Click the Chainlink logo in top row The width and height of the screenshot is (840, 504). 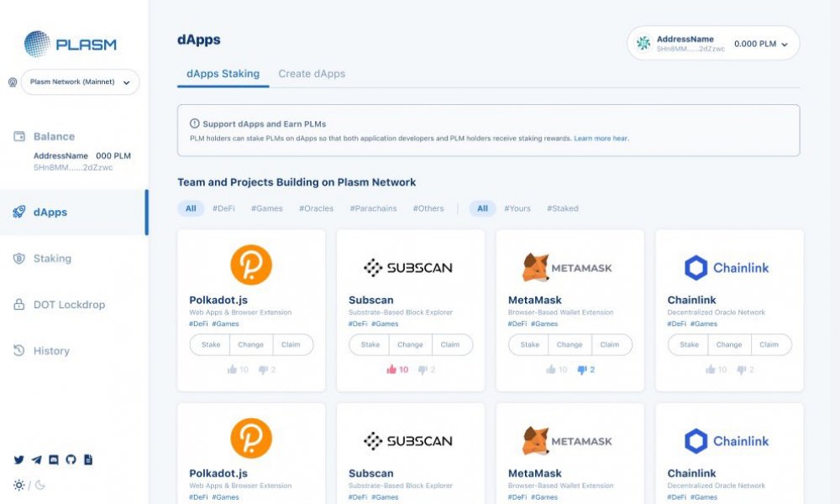[x=727, y=267]
